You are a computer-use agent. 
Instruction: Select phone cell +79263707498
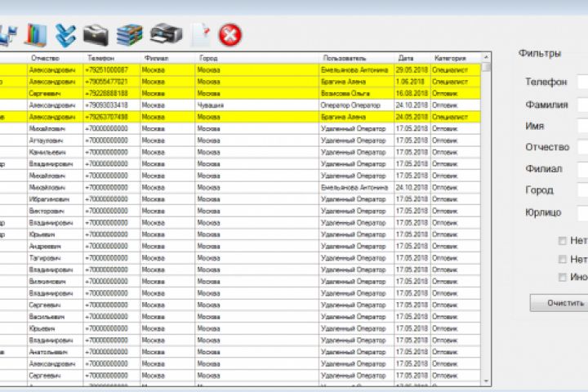coord(111,117)
